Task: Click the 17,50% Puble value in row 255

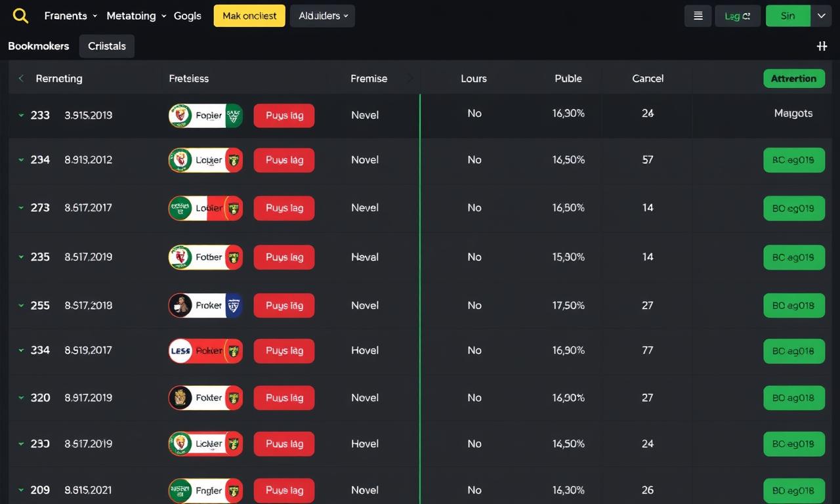Action: tap(568, 305)
